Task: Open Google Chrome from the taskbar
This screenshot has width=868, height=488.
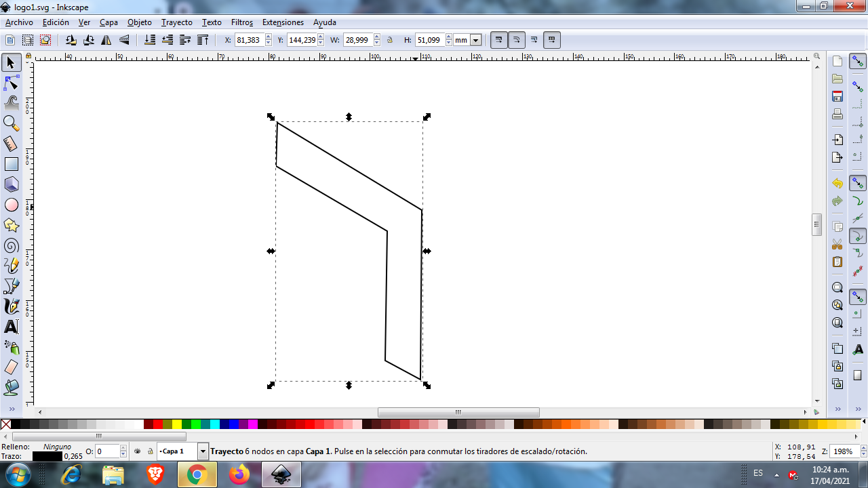Action: (197, 475)
